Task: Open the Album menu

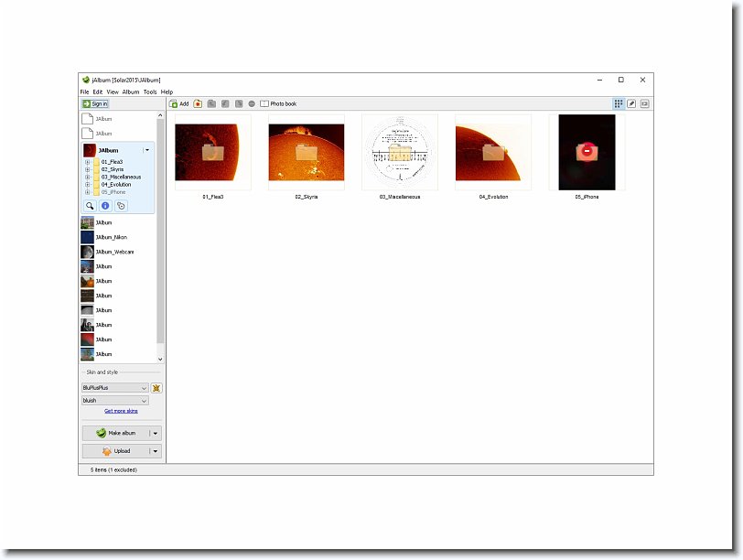Action: coord(131,92)
